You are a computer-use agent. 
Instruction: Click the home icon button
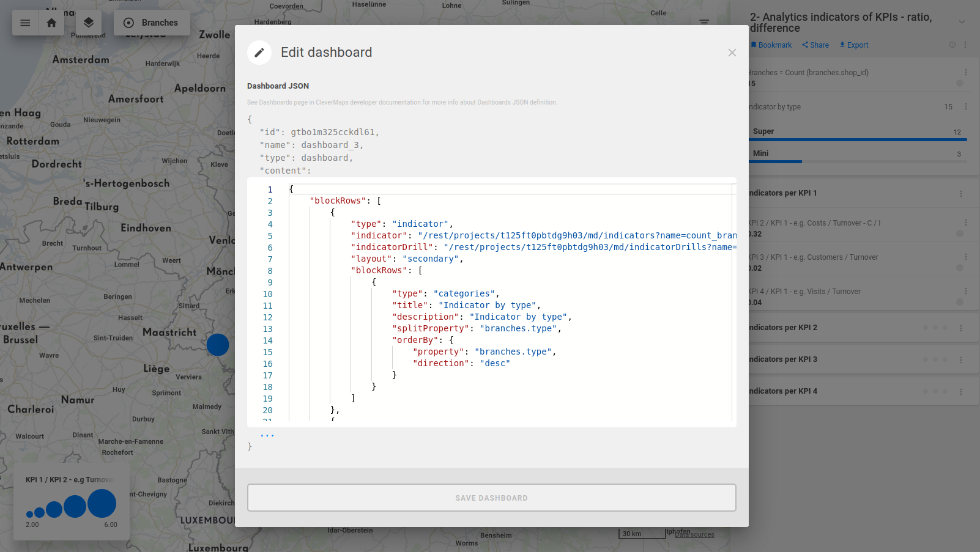(x=51, y=23)
